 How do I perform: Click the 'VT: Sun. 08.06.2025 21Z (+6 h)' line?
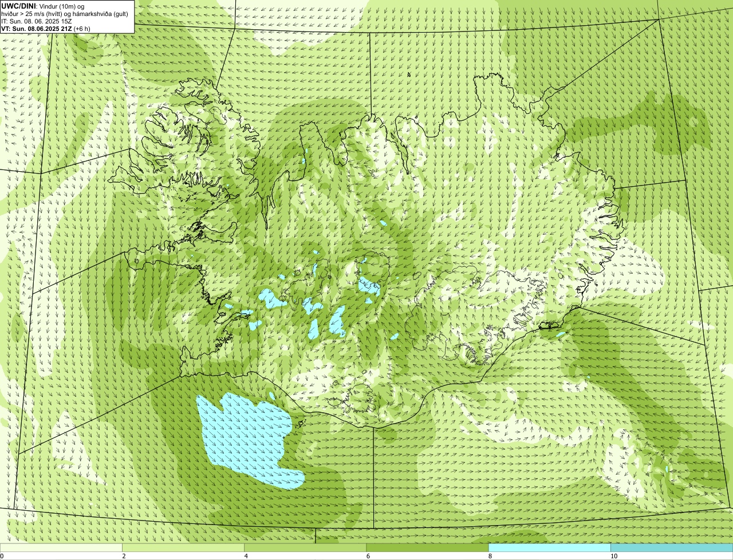click(x=46, y=28)
